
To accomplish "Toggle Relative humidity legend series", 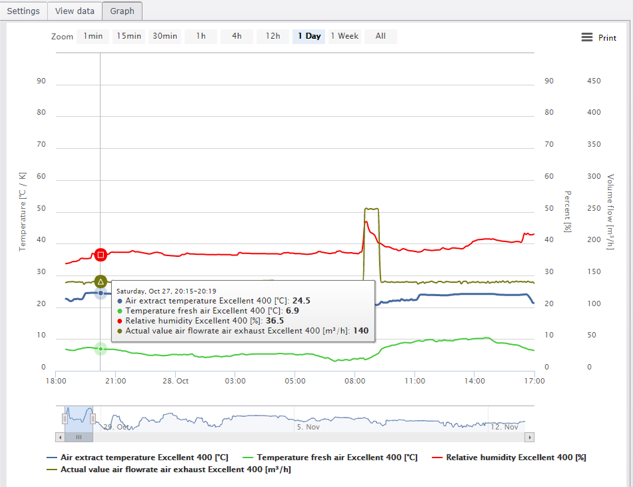I will tap(509, 457).
